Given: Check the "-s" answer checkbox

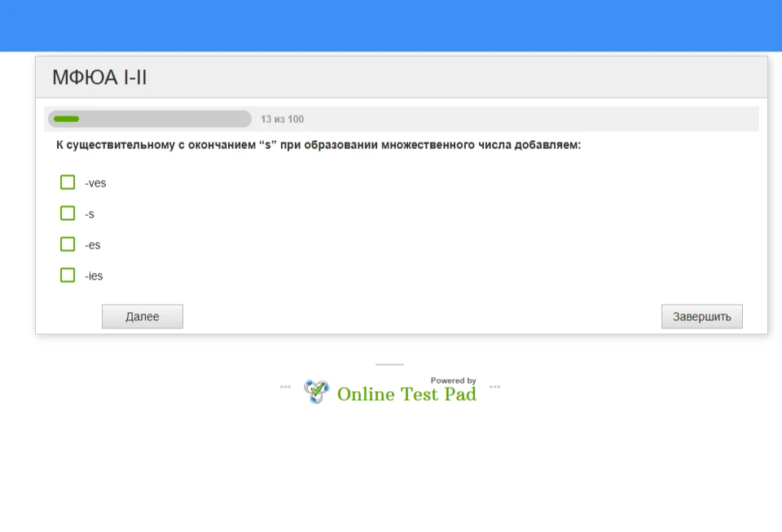Looking at the screenshot, I should (x=68, y=213).
